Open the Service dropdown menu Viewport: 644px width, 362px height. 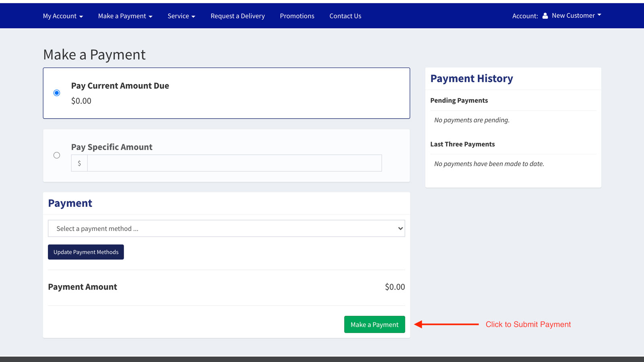(182, 16)
